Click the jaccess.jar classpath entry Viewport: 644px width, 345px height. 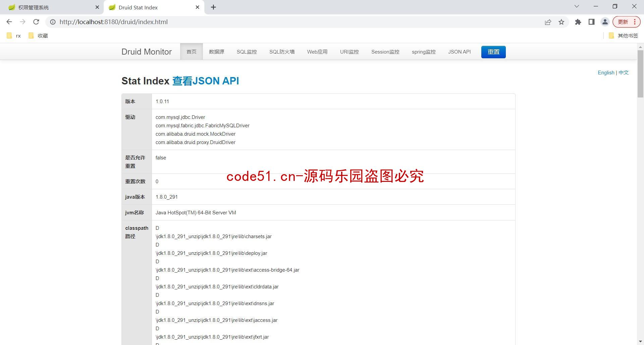tap(217, 320)
